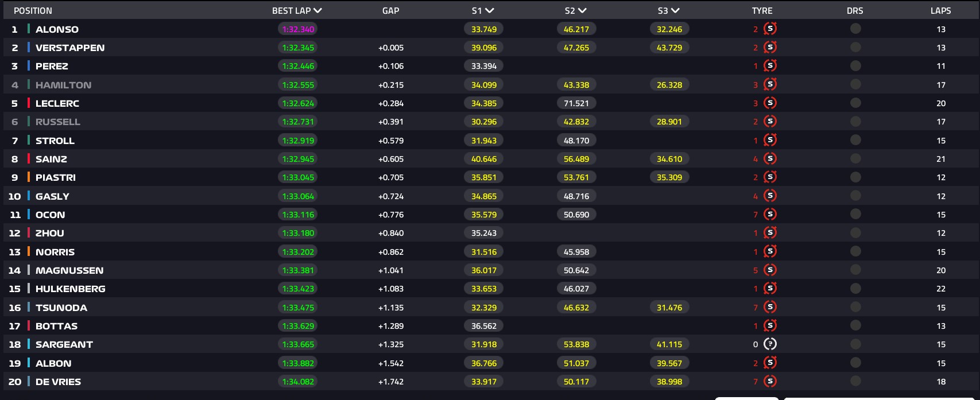Click Sargeant's unknown tyre compound icon

tap(770, 344)
